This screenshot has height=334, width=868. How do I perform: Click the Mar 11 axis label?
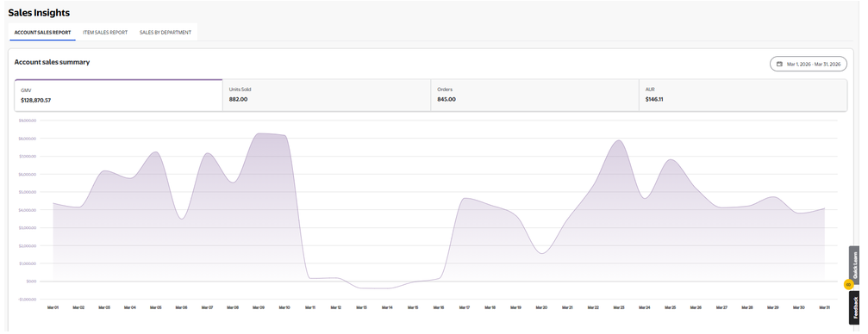coord(310,307)
